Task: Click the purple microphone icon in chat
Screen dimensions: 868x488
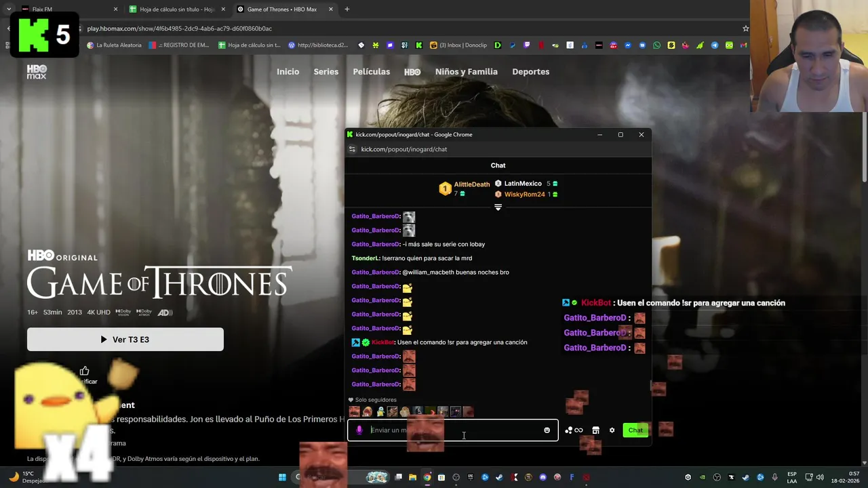Action: point(359,430)
